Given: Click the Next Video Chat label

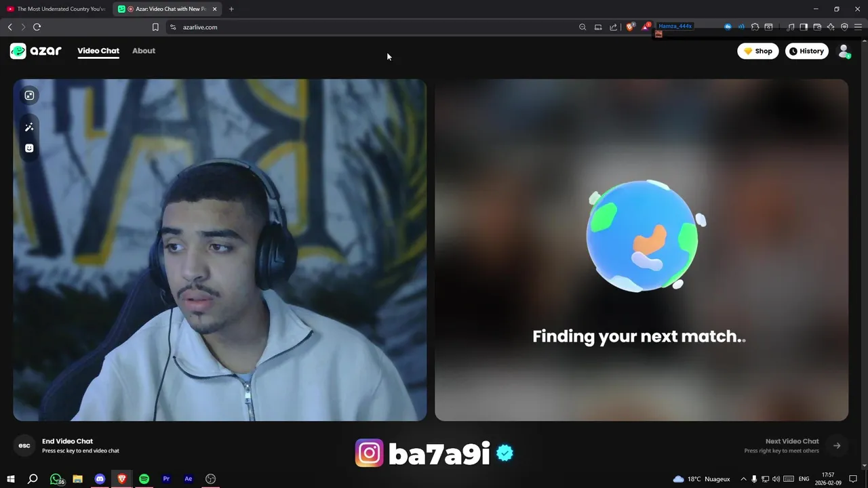Looking at the screenshot, I should (792, 441).
